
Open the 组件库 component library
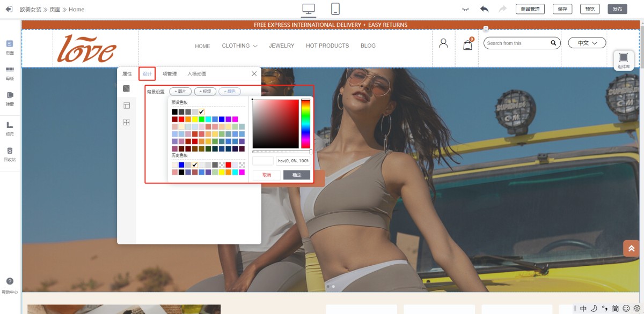click(x=623, y=60)
